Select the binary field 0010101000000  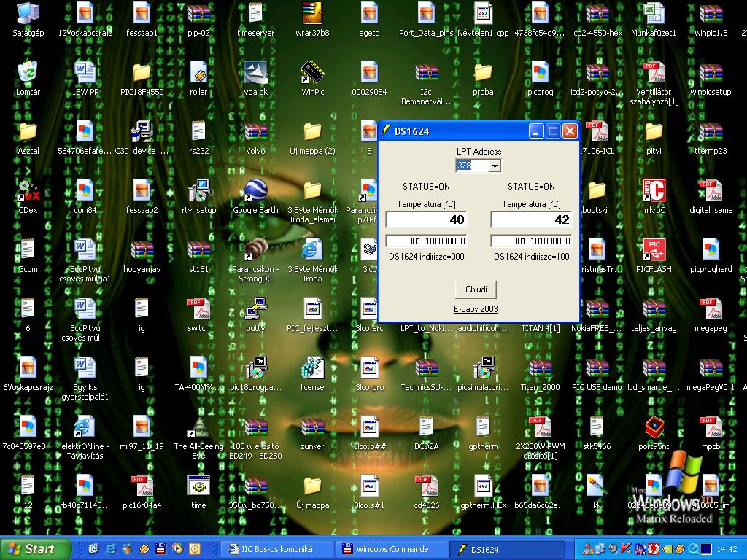(531, 241)
